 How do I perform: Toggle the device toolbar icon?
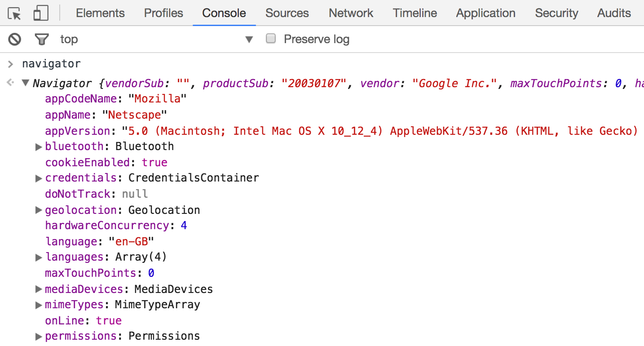41,13
